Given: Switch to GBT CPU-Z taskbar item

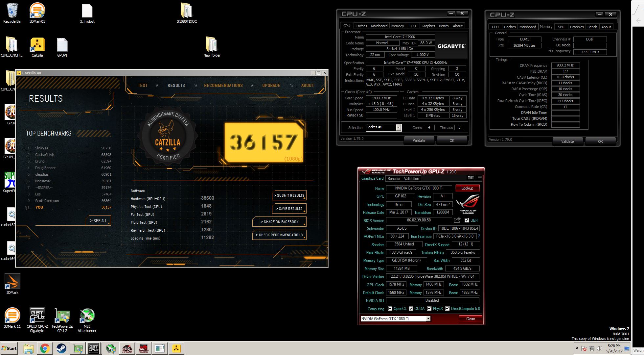Looking at the screenshot, I should tap(94, 348).
